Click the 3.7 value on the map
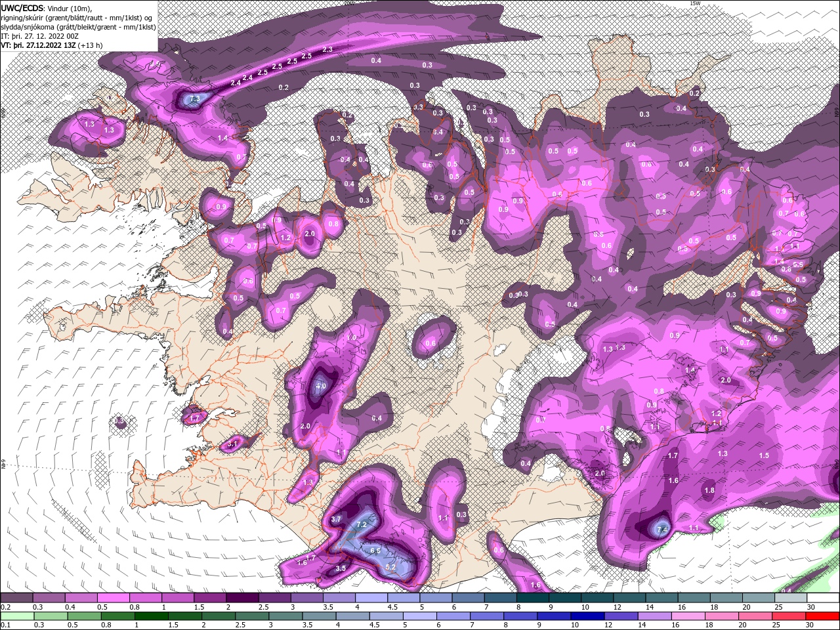 click(337, 518)
